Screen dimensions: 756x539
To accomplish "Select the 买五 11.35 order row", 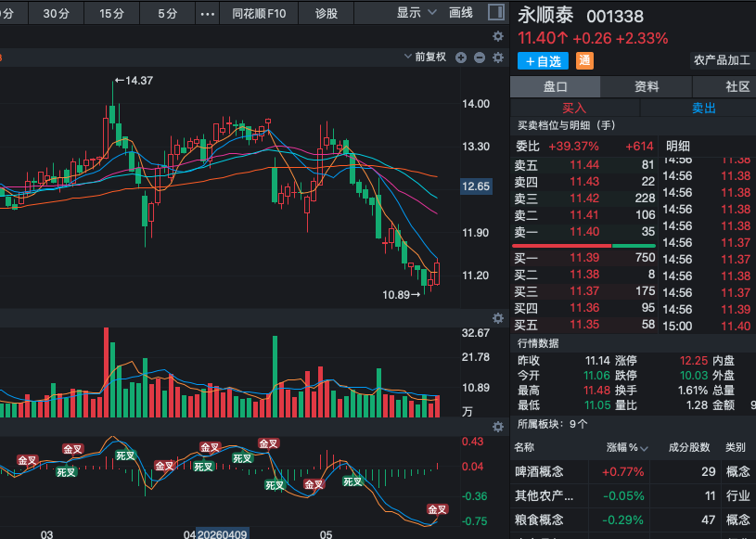I will click(583, 325).
